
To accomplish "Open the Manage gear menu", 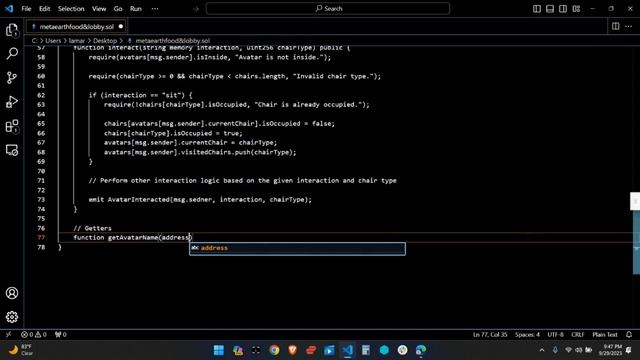I will pos(12,317).
